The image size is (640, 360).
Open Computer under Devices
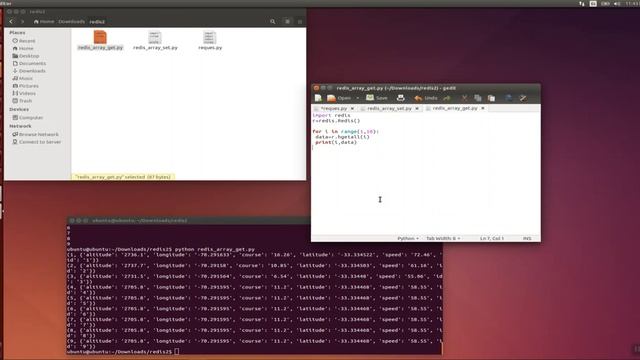point(27,118)
